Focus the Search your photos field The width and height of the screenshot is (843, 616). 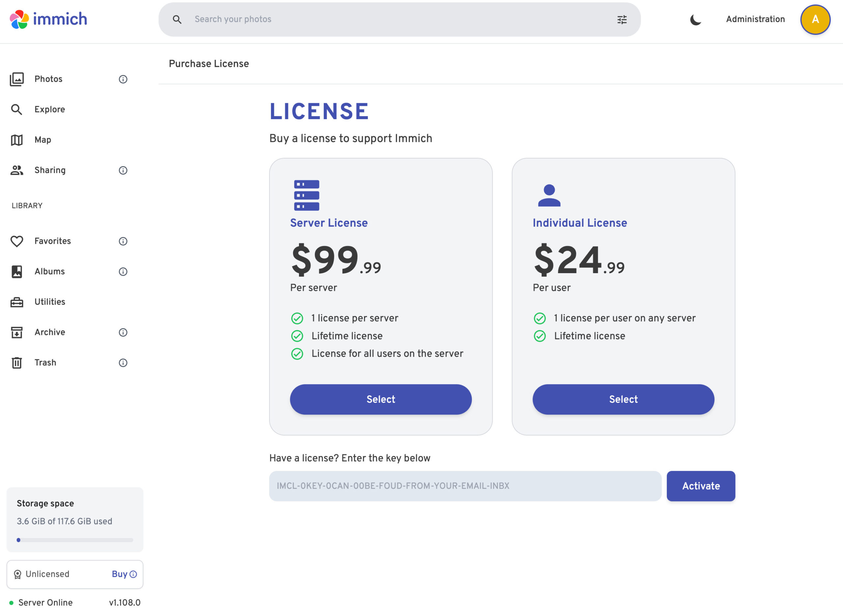(399, 19)
